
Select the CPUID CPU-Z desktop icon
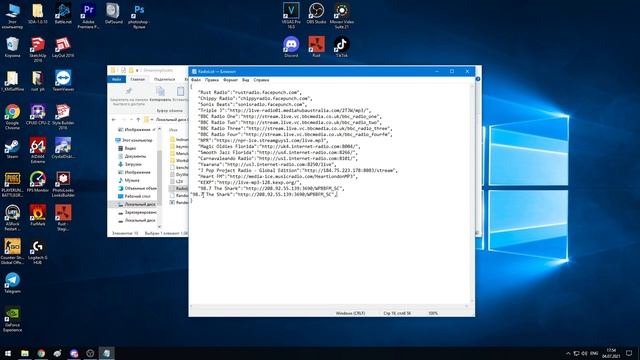pyautogui.click(x=38, y=114)
